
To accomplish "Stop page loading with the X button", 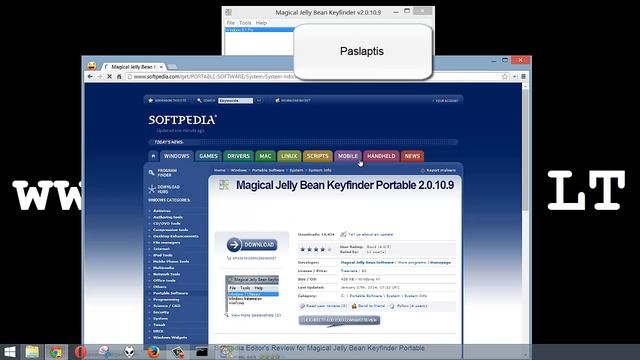I will coord(109,76).
